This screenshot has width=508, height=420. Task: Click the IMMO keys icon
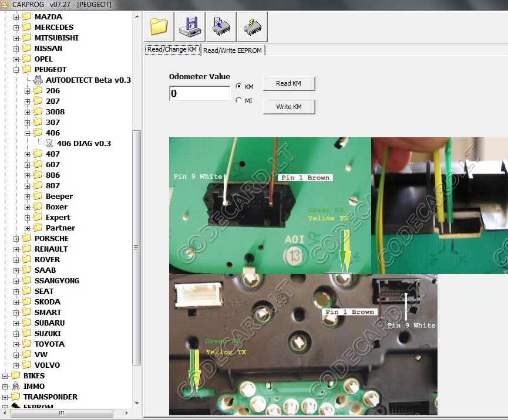pos(16,387)
